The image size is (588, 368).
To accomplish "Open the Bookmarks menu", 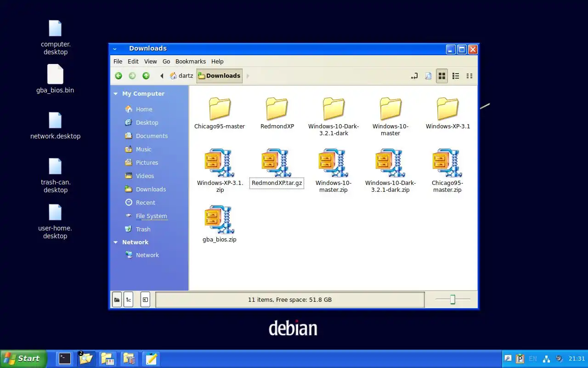I will click(191, 62).
